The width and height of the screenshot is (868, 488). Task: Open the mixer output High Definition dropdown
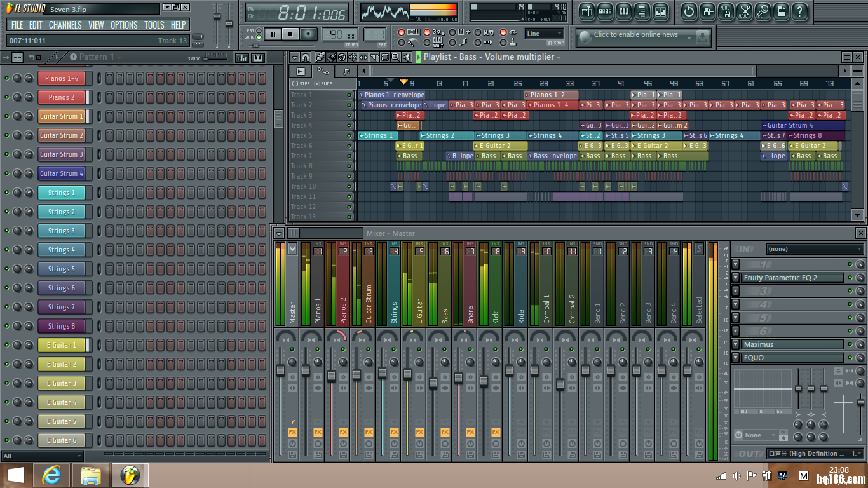pos(815,454)
